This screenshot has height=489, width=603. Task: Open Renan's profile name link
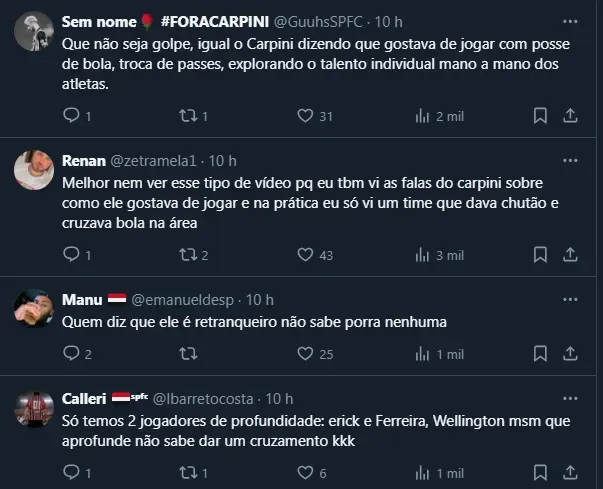(81, 160)
